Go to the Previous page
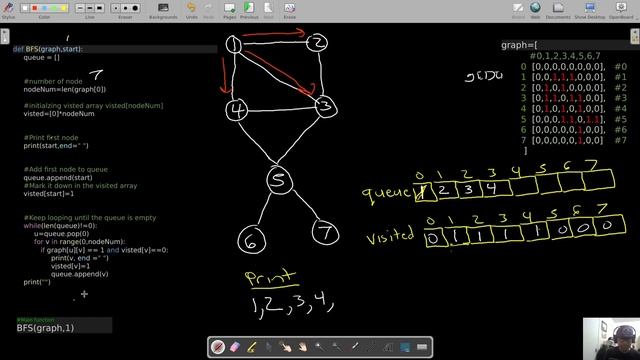640x360 pixels. coord(249,10)
